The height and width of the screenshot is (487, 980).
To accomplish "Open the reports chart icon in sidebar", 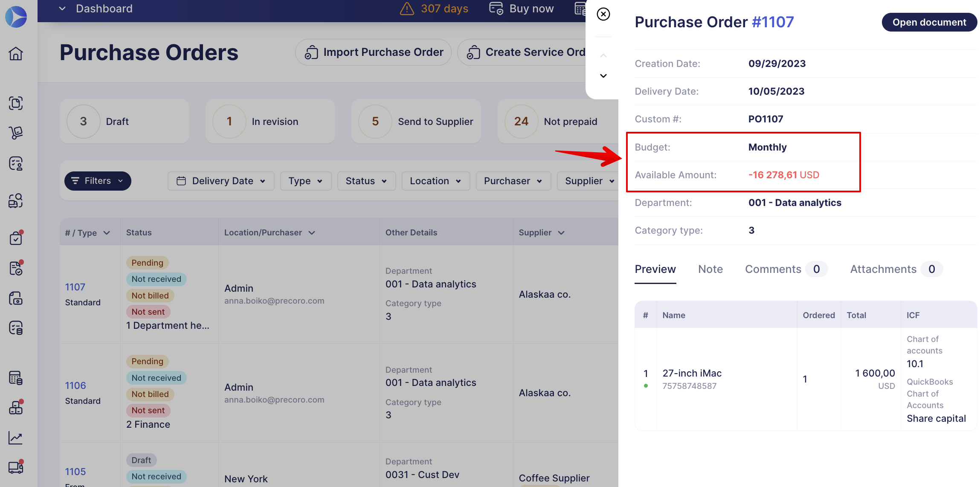I will coord(16,438).
